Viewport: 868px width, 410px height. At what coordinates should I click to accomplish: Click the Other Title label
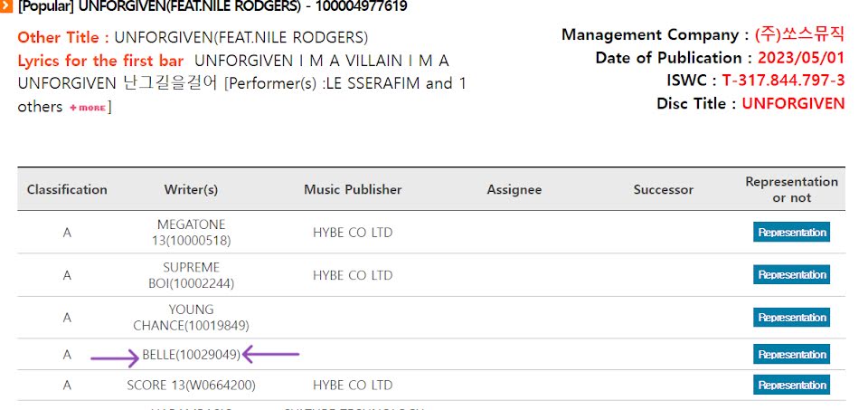click(x=63, y=38)
